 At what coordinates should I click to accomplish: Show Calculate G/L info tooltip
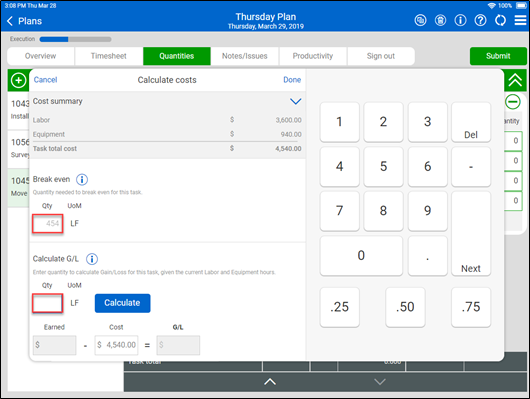click(92, 259)
